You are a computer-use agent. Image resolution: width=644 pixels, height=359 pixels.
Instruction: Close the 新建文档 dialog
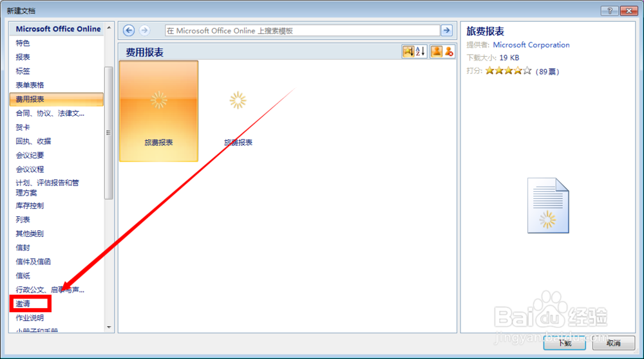(629, 11)
